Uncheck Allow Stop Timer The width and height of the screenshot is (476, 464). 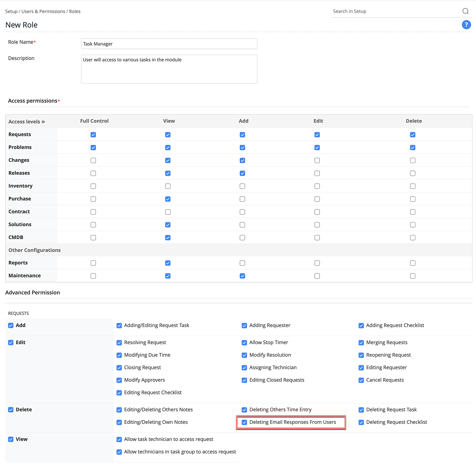point(244,343)
